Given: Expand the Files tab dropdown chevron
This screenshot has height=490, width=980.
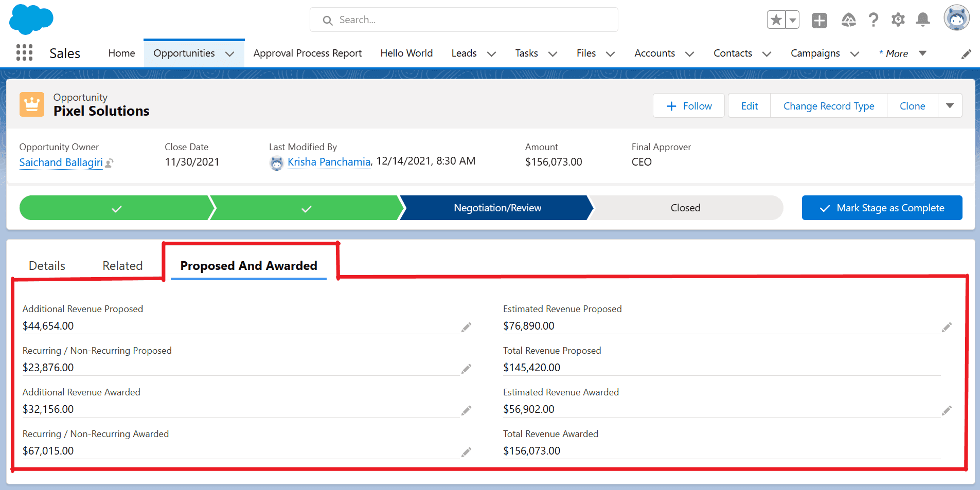Looking at the screenshot, I should [x=610, y=54].
